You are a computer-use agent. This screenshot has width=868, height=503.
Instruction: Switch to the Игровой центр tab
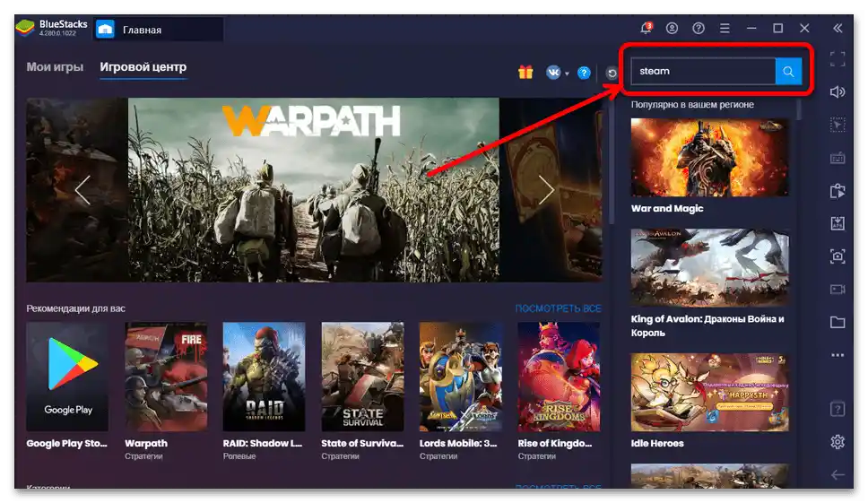(x=143, y=67)
